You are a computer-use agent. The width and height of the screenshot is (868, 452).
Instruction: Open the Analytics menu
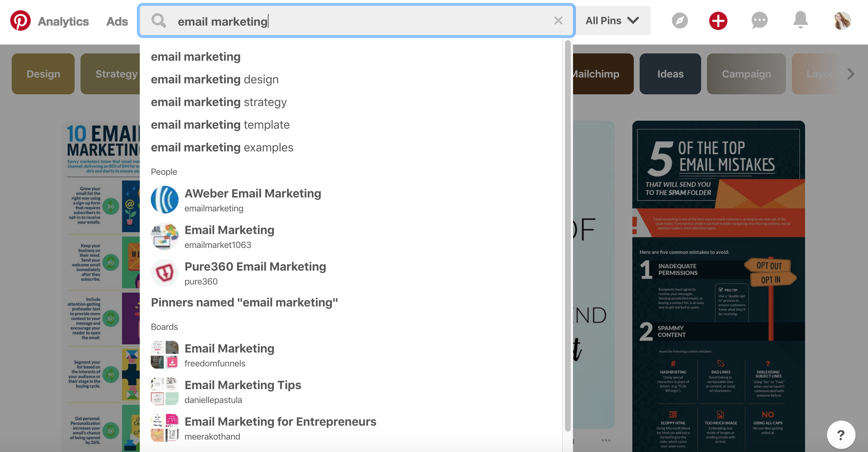click(63, 21)
